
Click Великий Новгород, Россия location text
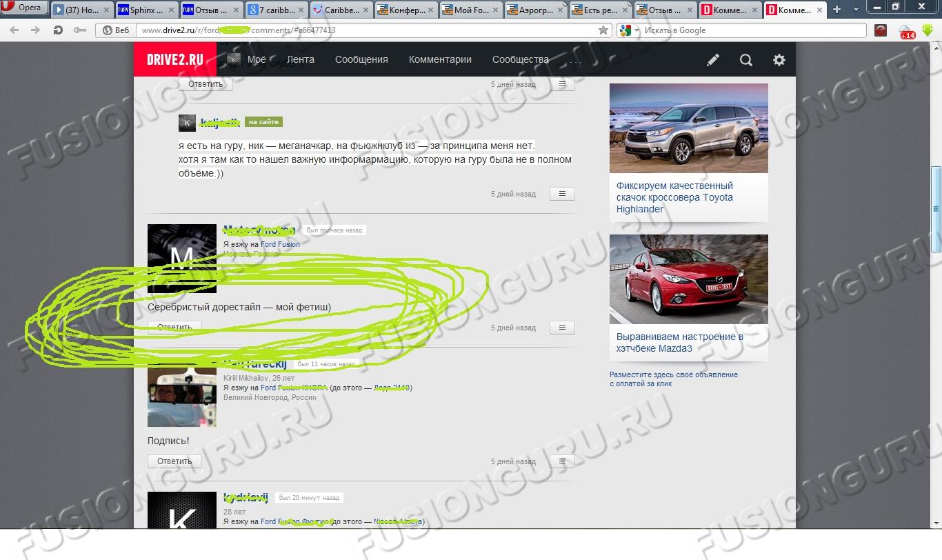tap(270, 397)
